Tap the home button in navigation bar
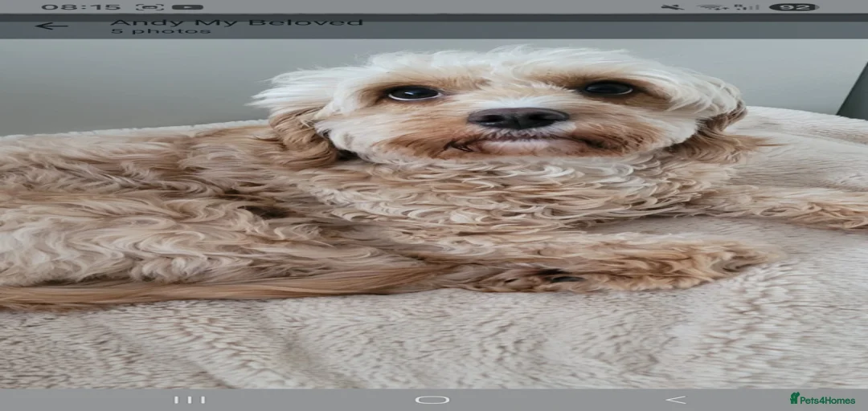Screen dimensions: 868x411 (x=432, y=400)
